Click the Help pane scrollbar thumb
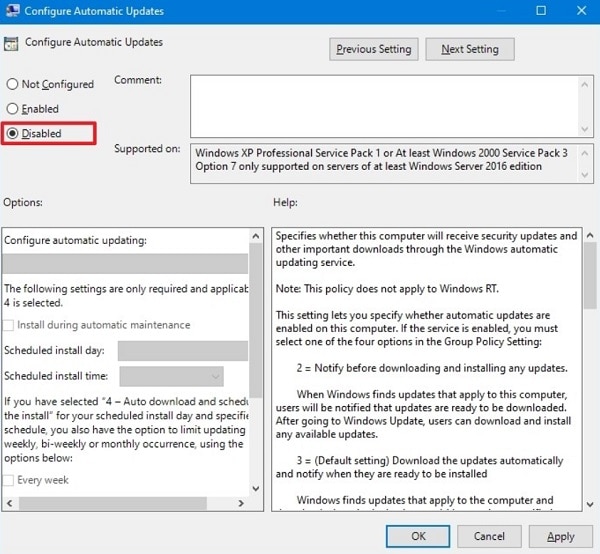The width and height of the screenshot is (600, 554). click(x=590, y=276)
